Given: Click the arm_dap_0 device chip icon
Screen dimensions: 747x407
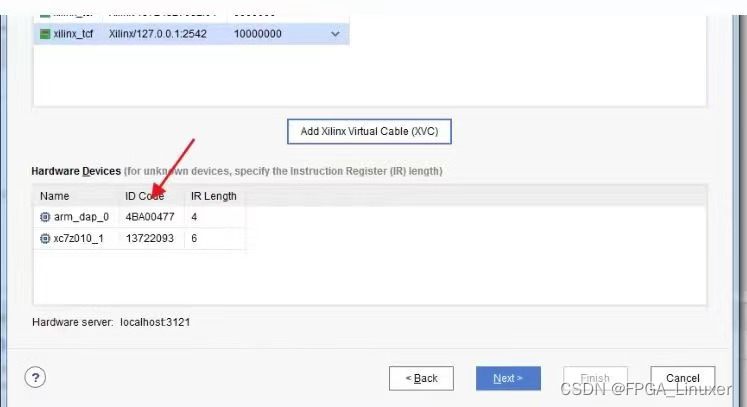Looking at the screenshot, I should [45, 217].
